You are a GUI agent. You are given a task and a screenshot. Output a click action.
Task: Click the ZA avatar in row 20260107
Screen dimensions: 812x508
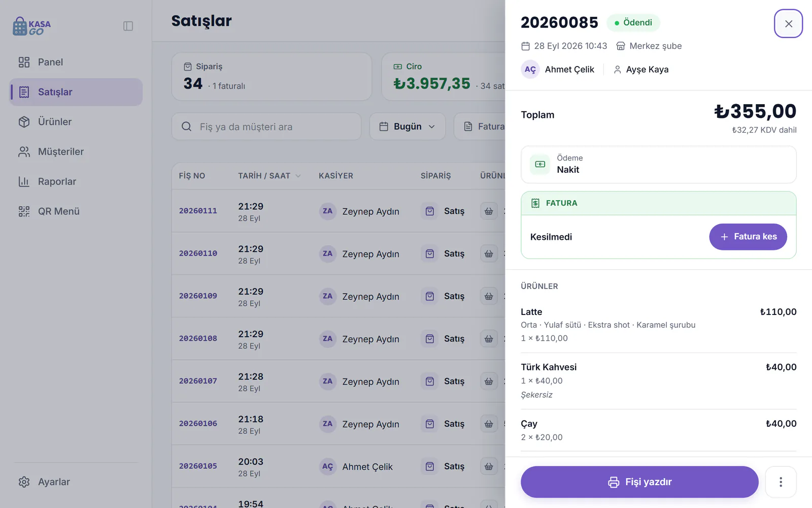[x=328, y=381]
